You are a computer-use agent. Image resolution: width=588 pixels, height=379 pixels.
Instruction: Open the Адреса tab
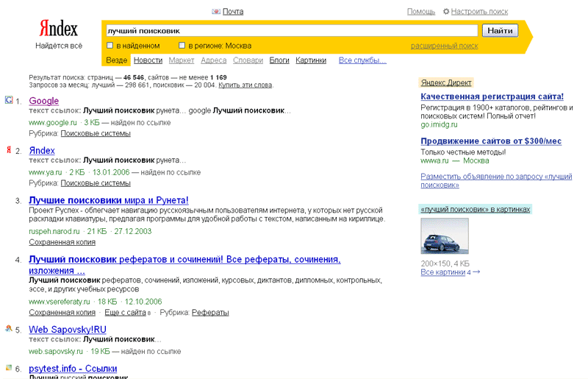click(x=214, y=60)
